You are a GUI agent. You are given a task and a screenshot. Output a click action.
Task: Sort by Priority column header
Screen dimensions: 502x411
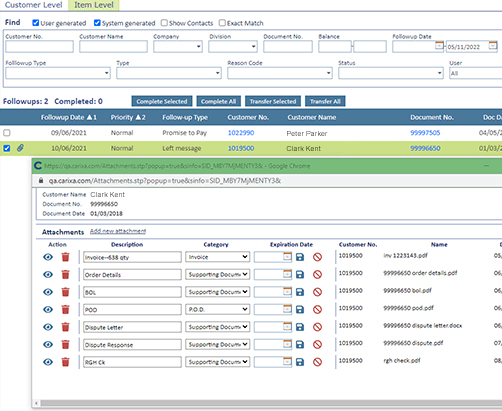128,117
